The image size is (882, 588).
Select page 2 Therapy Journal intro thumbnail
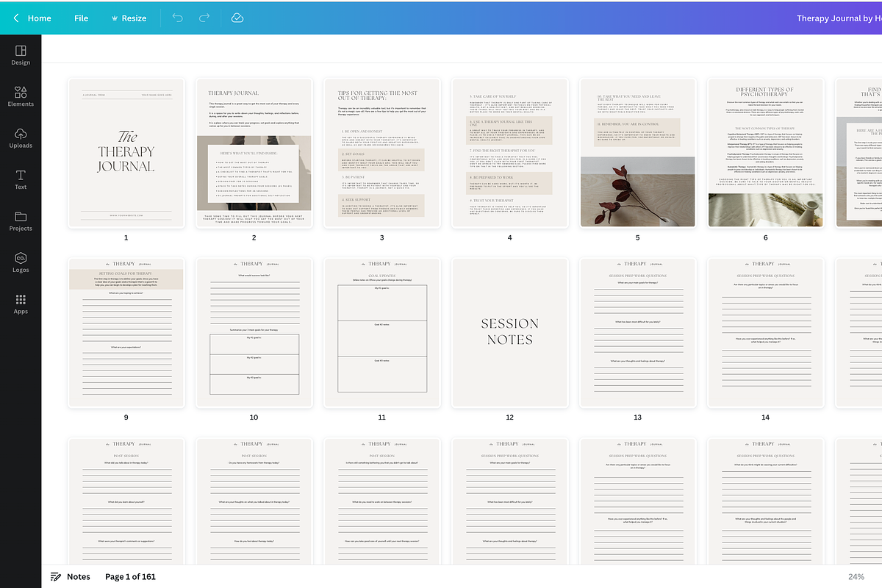click(x=254, y=154)
